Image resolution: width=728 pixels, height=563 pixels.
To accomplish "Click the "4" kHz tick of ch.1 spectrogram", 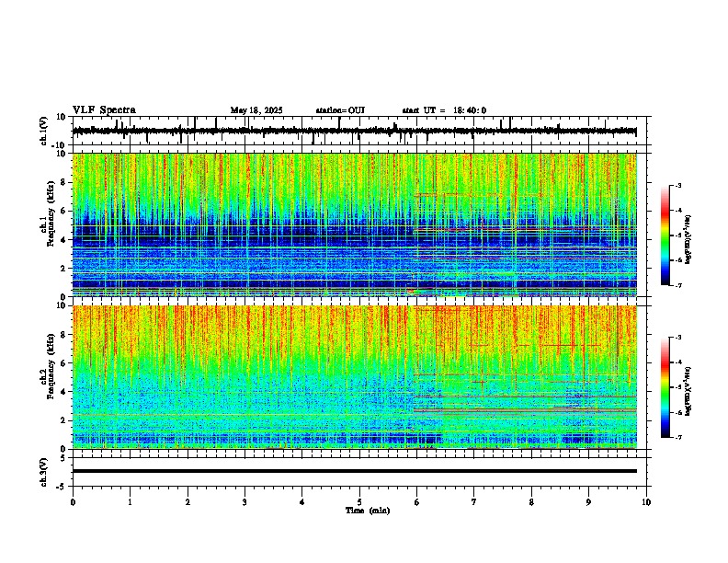I will 64,240.
